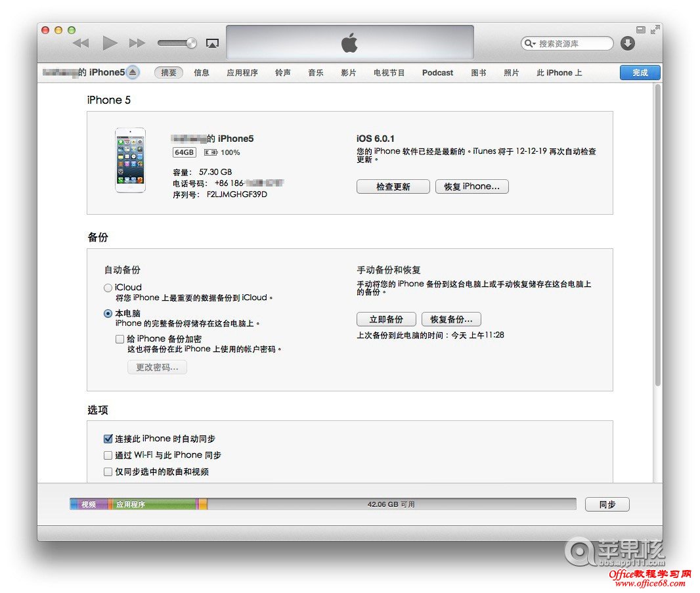Open the search field options dropdown
Viewport: 700px width, 593px height.
pyautogui.click(x=531, y=43)
